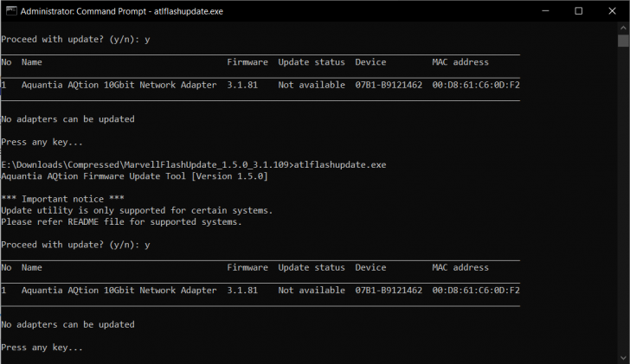Click the scrollbar down arrow
The image size is (630, 364).
click(x=623, y=358)
